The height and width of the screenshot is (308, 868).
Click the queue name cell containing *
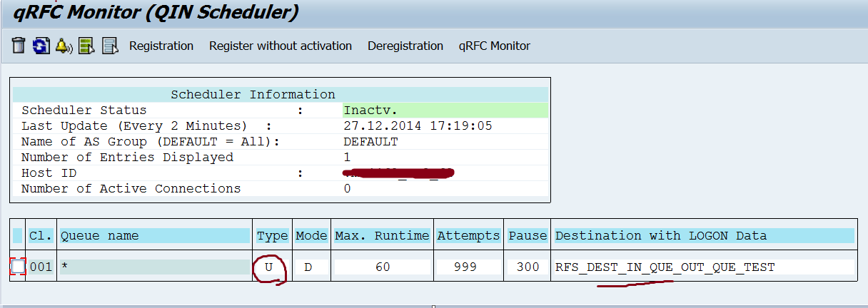[155, 267]
